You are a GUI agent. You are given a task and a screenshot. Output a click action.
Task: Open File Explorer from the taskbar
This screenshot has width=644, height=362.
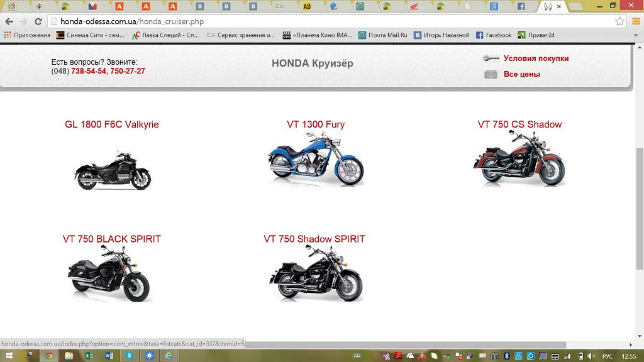tap(69, 356)
